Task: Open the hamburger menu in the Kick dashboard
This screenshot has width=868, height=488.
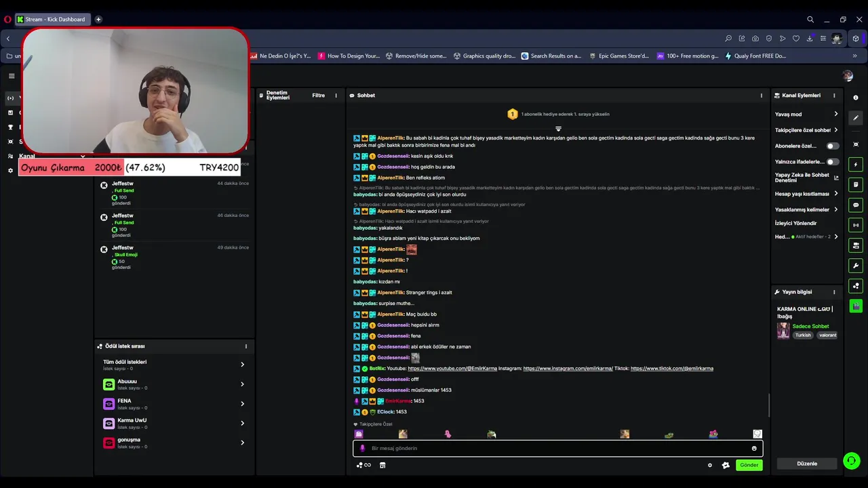Action: (x=12, y=76)
